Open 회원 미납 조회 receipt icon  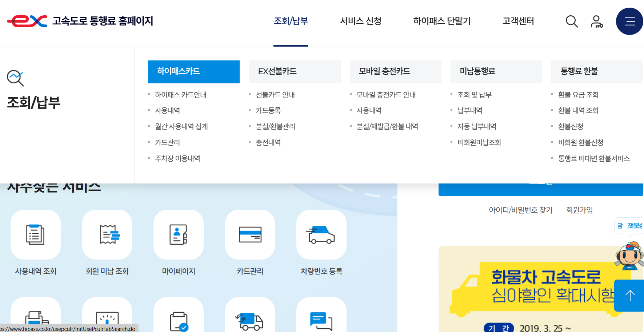[107, 234]
